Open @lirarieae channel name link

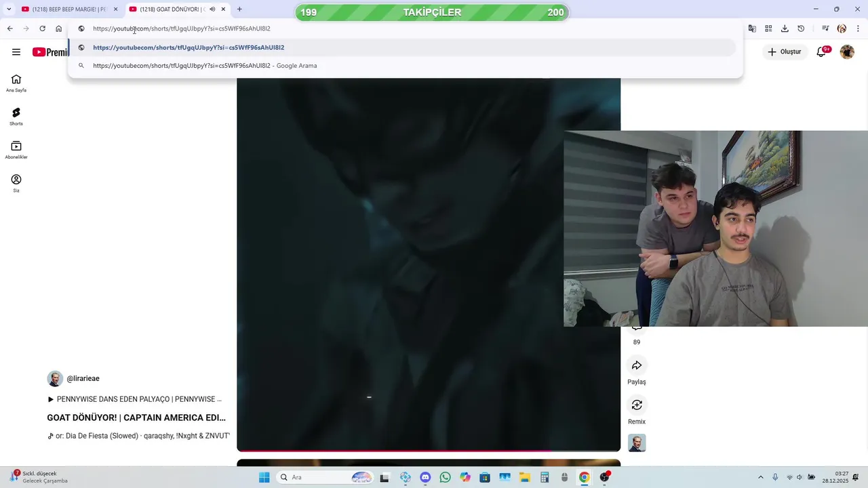click(83, 379)
